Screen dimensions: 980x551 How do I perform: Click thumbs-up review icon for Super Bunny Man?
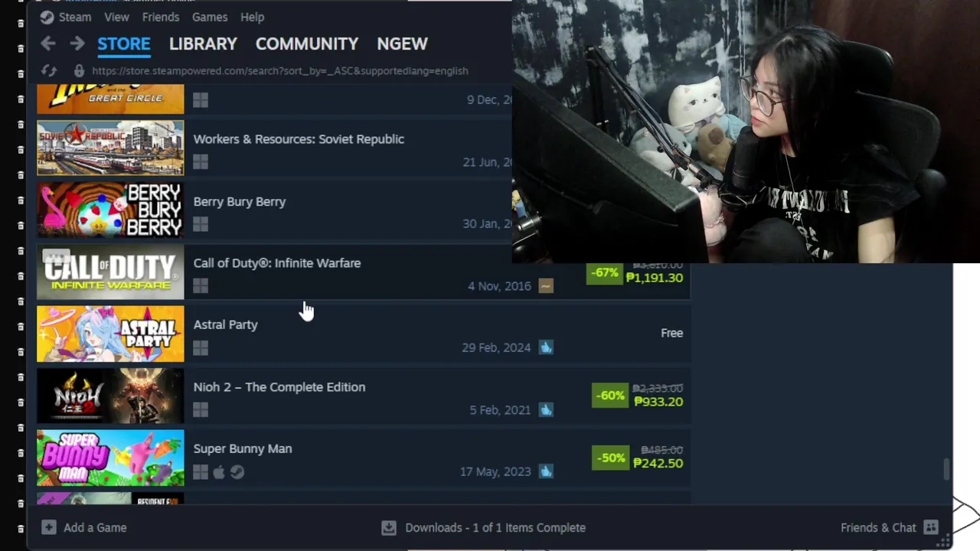(x=546, y=471)
